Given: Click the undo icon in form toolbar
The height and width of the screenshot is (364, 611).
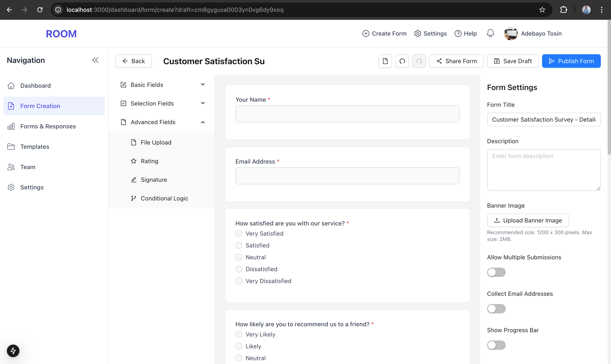Looking at the screenshot, I should coord(402,61).
